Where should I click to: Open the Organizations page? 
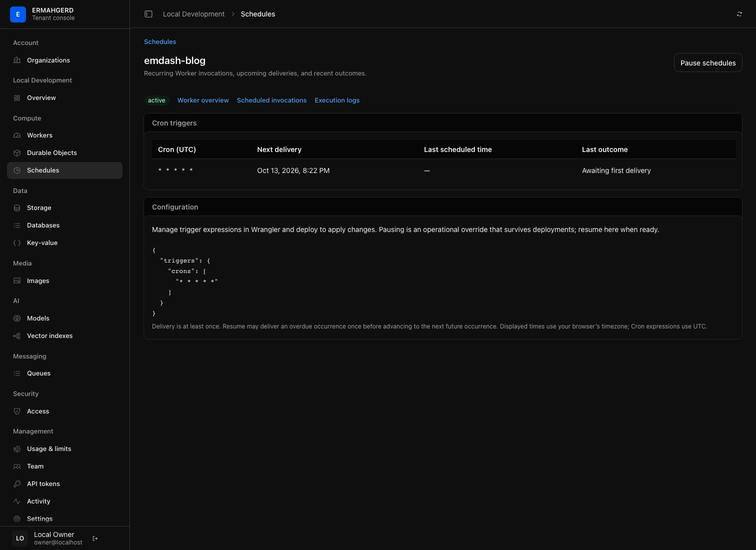coord(65,60)
